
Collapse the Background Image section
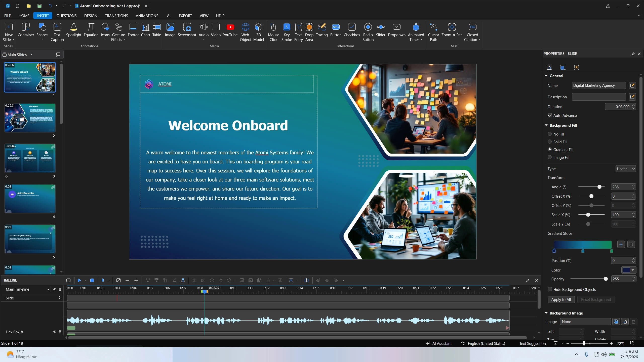click(546, 313)
